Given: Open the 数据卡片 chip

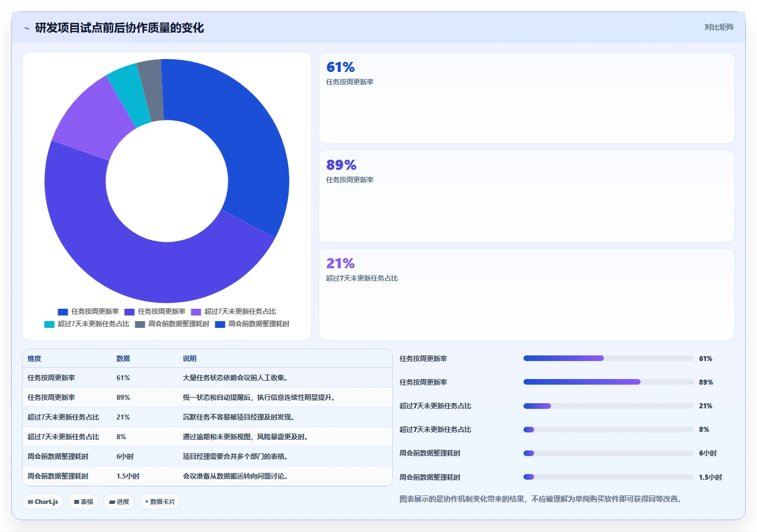Looking at the screenshot, I should (x=160, y=502).
